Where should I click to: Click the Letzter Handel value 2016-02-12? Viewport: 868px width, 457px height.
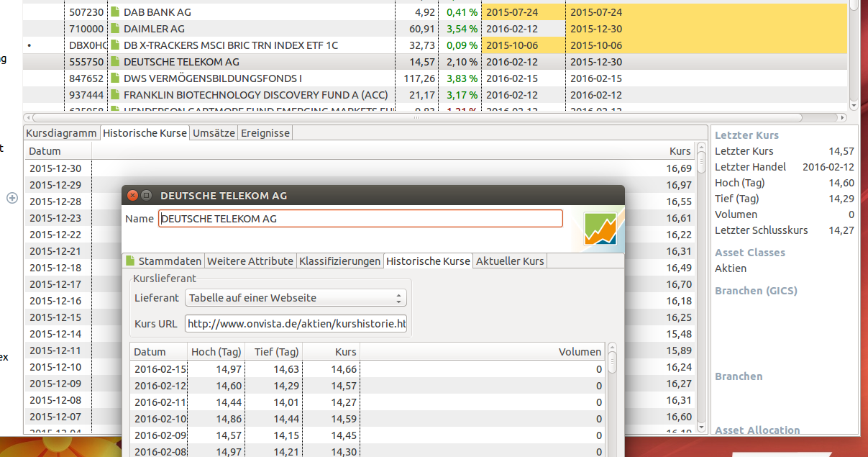click(828, 167)
